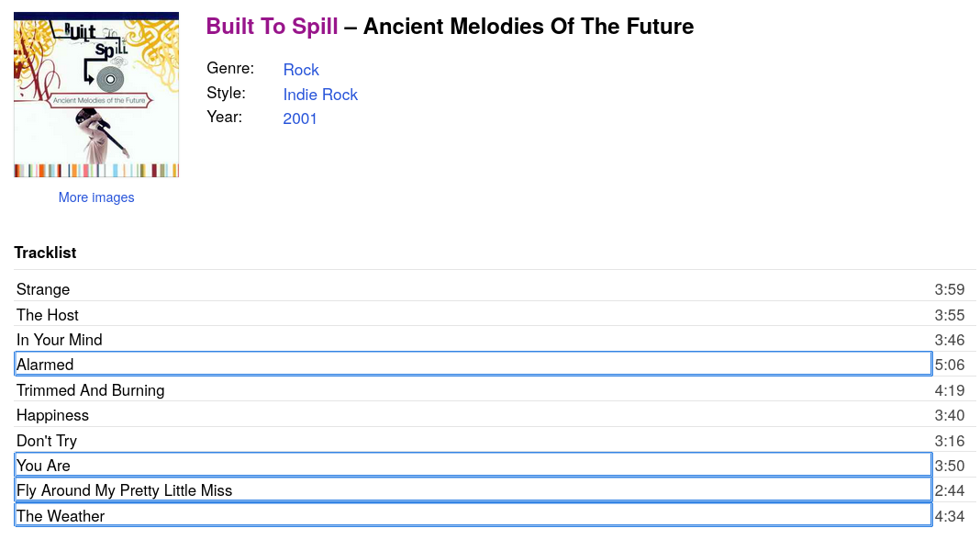The height and width of the screenshot is (551, 980).
Task: Select the track Don't Try
Action: tap(47, 441)
